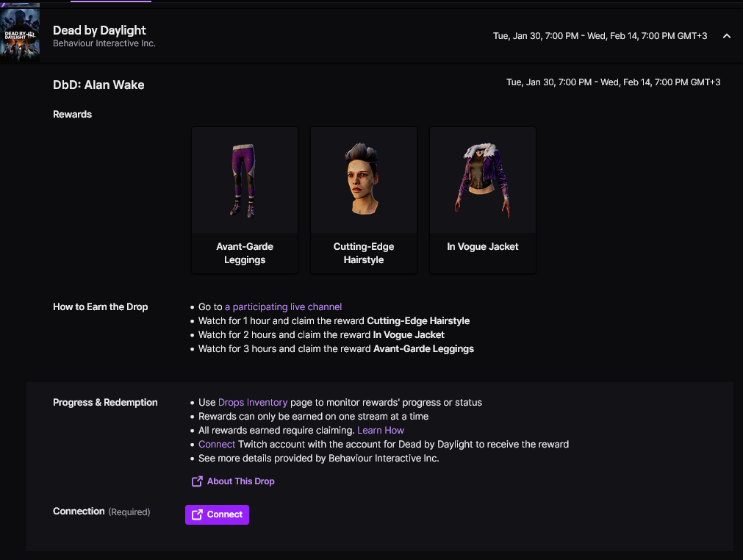
Task: Click the date range beside DbD: Alan Wake
Action: 613,82
